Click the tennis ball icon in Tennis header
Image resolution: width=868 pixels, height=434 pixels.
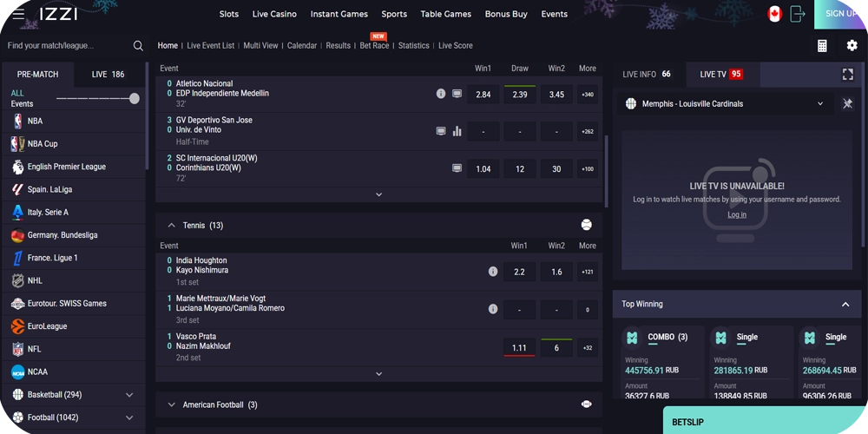tap(586, 225)
